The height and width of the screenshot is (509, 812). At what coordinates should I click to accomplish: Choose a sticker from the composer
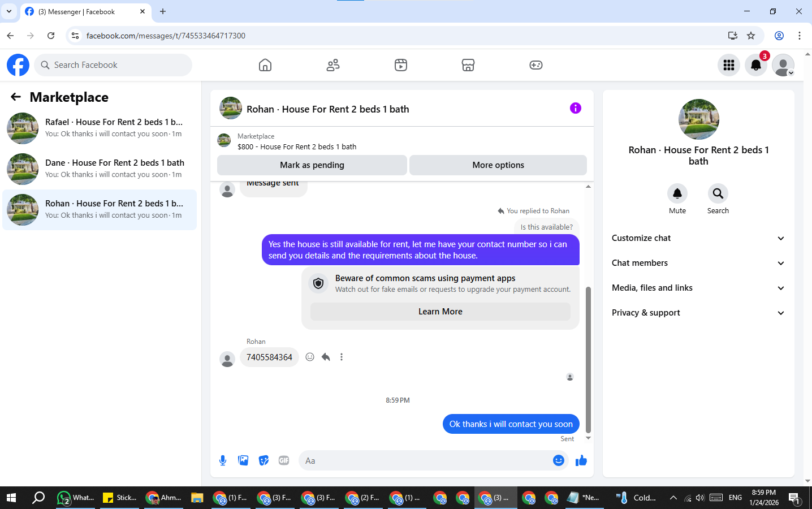coord(264,460)
